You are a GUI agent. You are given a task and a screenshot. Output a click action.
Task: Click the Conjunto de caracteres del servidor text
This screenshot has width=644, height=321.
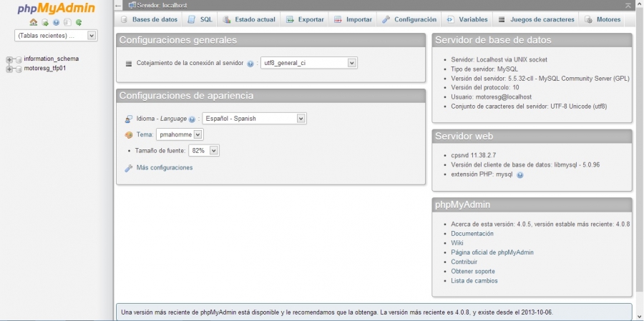coord(529,107)
